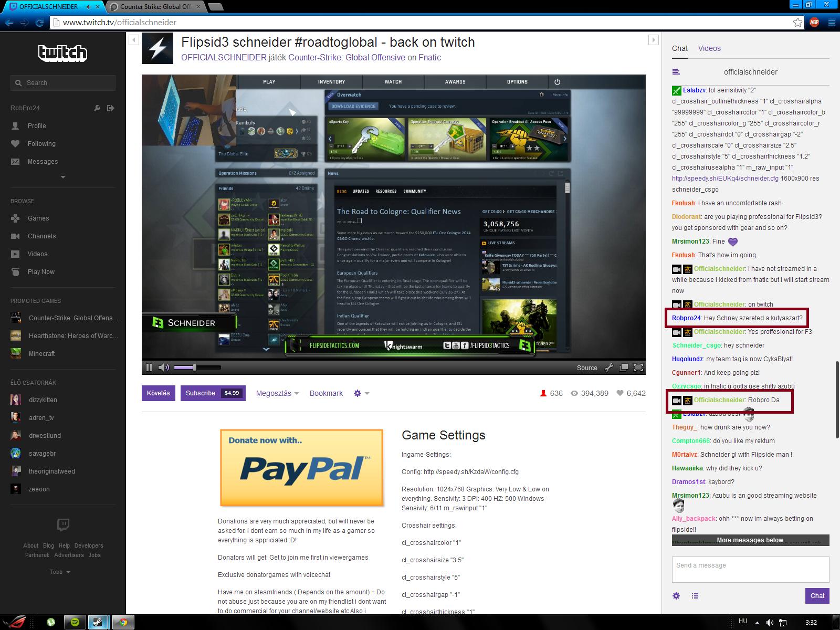Open the schneider.cfg link in chat

point(726,178)
